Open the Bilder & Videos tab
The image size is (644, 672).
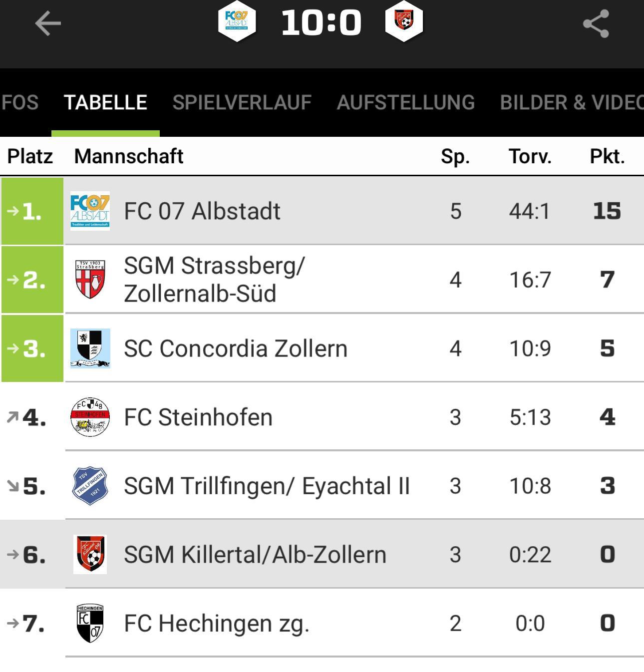pyautogui.click(x=571, y=103)
